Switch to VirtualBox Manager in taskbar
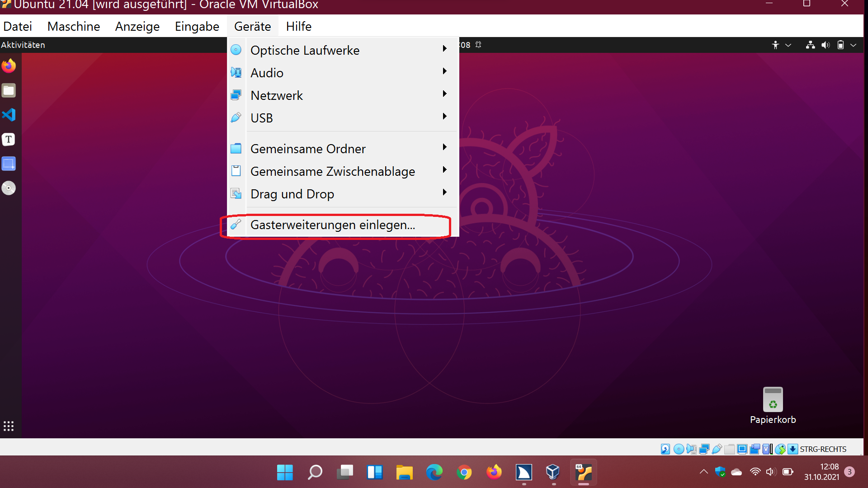This screenshot has height=488, width=868. pos(553,473)
